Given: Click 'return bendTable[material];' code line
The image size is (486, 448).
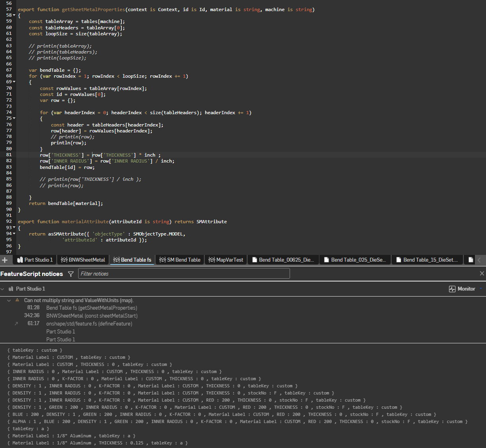Looking at the screenshot, I should [66, 203].
